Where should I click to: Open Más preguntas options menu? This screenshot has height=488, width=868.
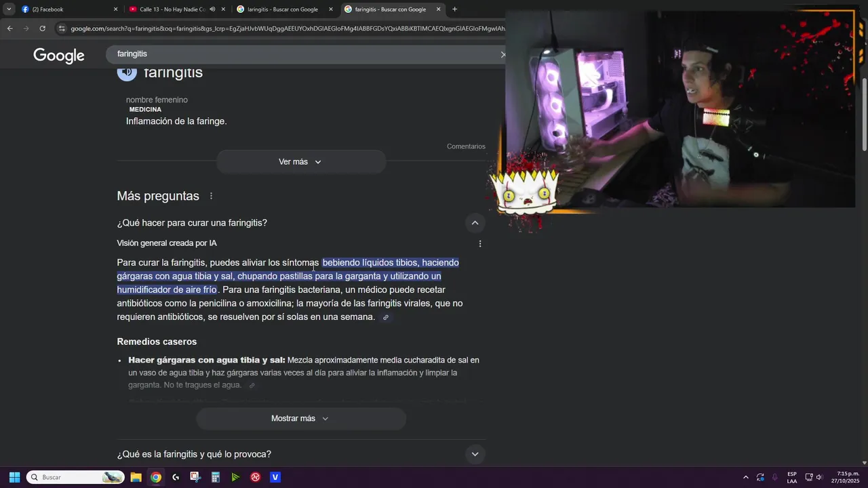click(x=211, y=196)
